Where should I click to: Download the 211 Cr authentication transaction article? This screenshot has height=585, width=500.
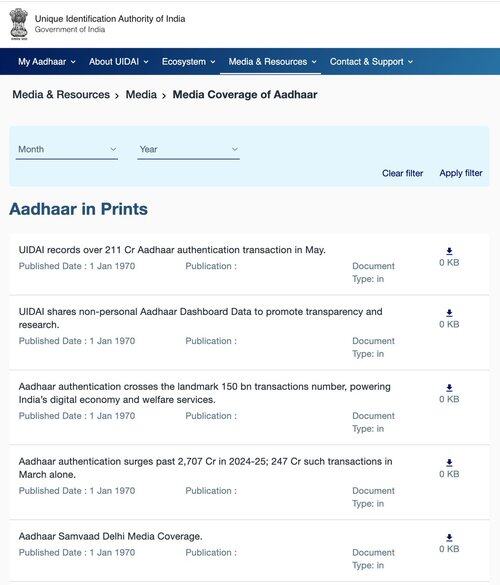pyautogui.click(x=449, y=251)
